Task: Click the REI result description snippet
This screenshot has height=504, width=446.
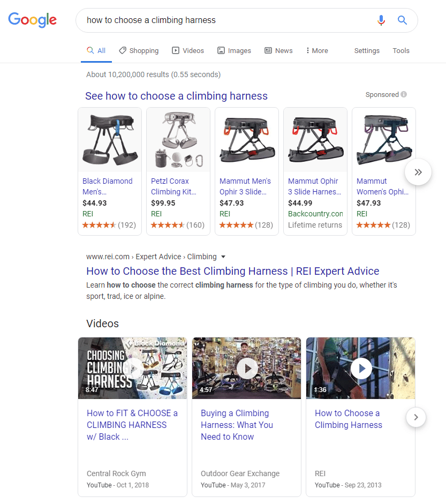Action: [x=241, y=291]
